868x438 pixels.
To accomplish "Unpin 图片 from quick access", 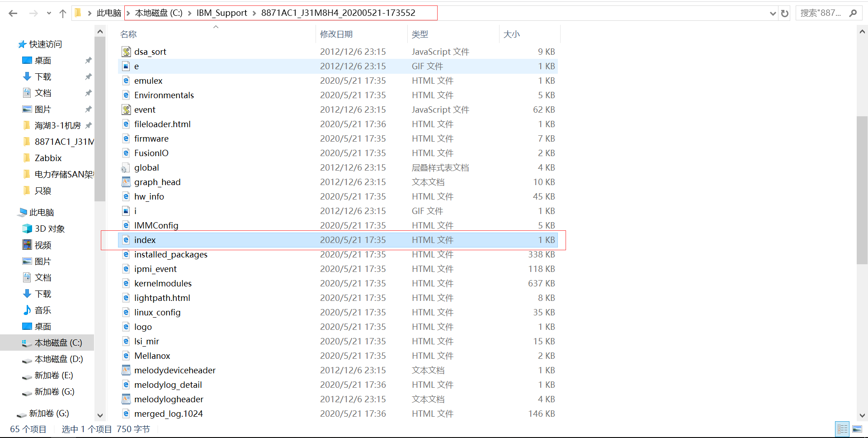I will pos(89,109).
